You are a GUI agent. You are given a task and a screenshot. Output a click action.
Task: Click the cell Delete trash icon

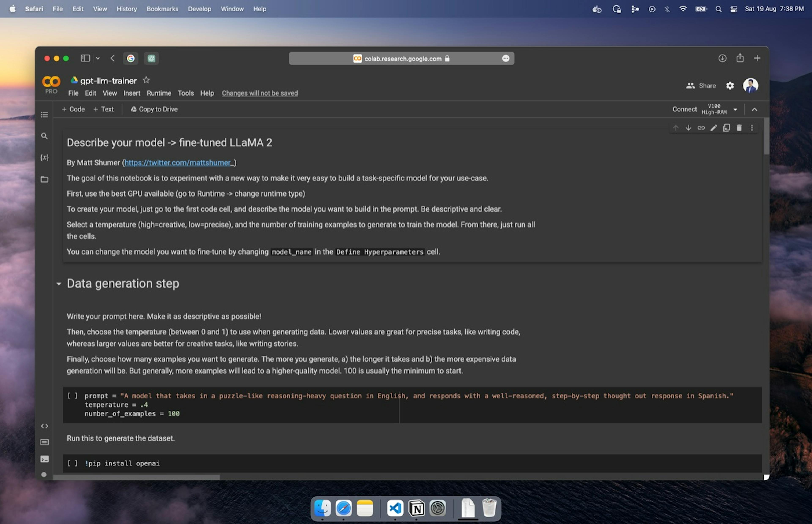point(739,128)
